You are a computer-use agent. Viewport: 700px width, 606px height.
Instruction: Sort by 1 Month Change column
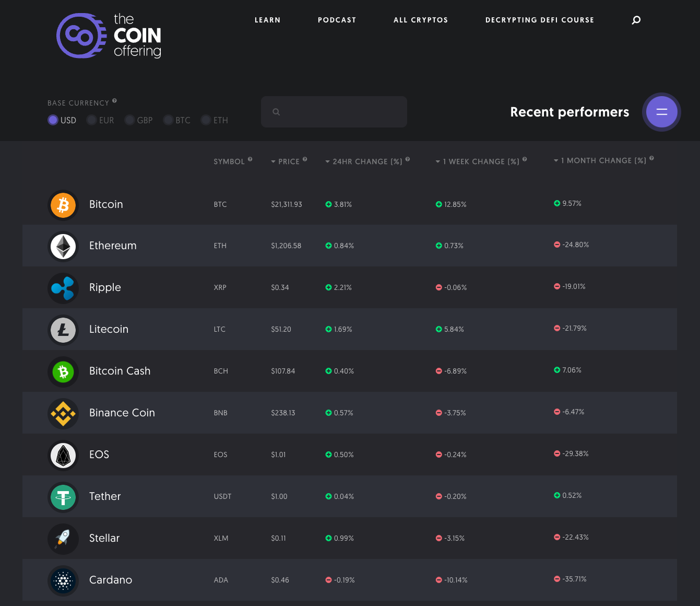600,161
